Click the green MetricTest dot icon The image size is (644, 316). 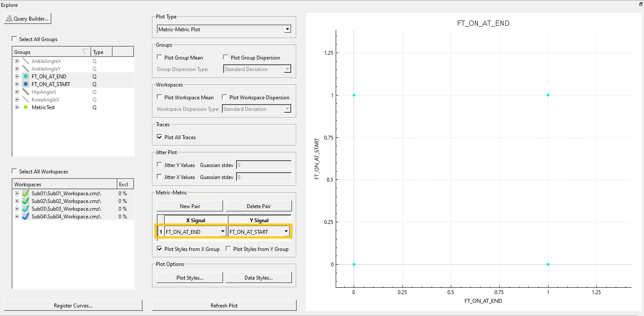[26, 107]
